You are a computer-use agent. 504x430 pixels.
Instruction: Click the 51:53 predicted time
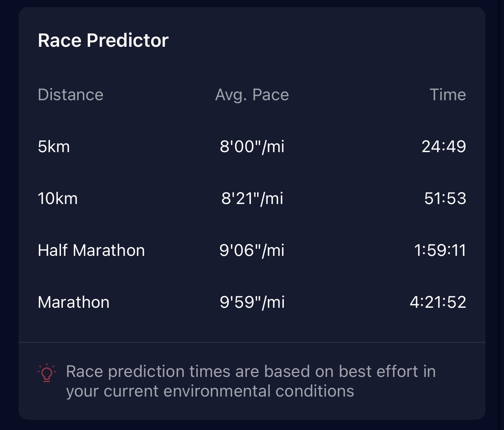click(445, 198)
